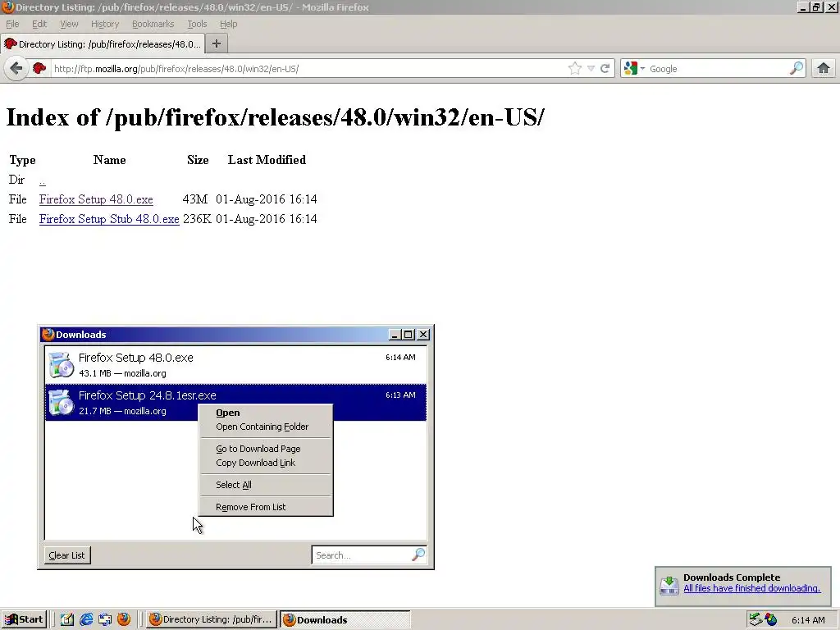Restore the Firefox browser window

tap(816, 7)
